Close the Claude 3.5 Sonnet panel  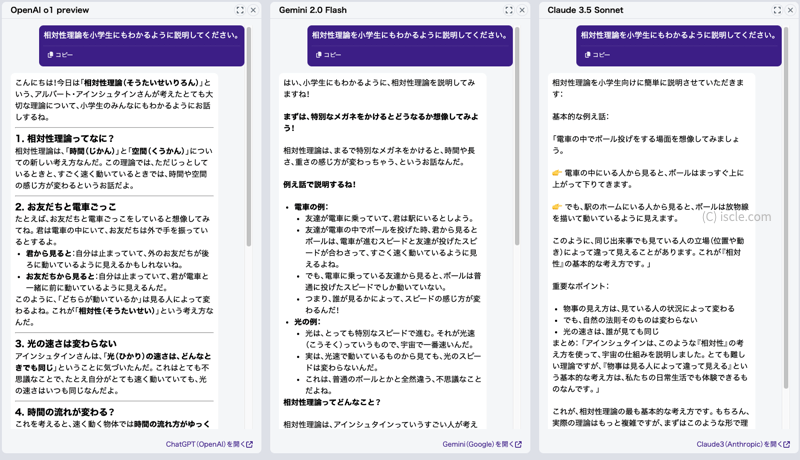coord(790,10)
